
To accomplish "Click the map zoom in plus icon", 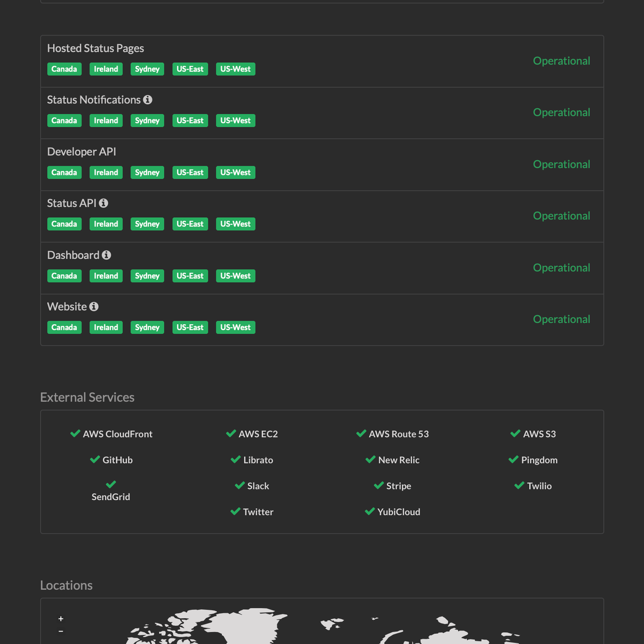I will coord(61,619).
